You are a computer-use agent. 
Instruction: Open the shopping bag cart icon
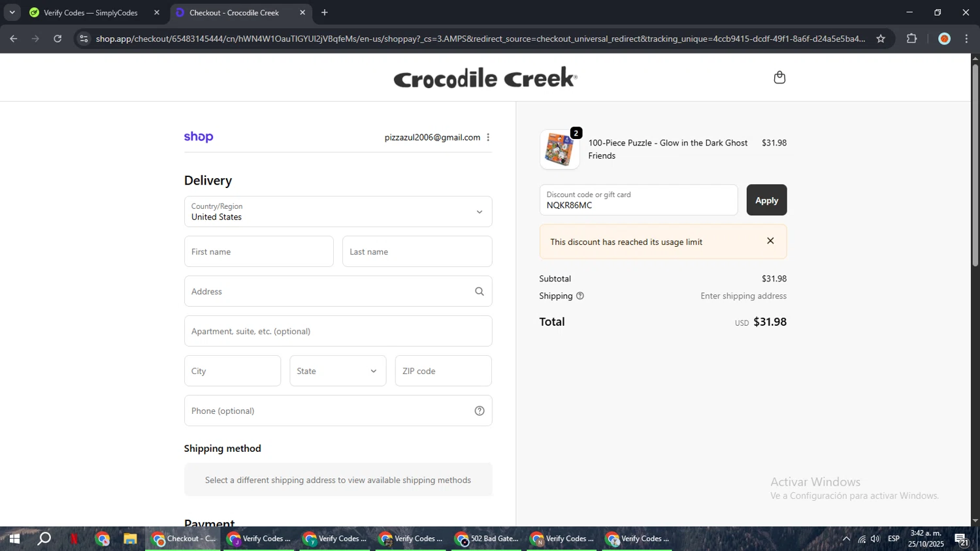[779, 78]
